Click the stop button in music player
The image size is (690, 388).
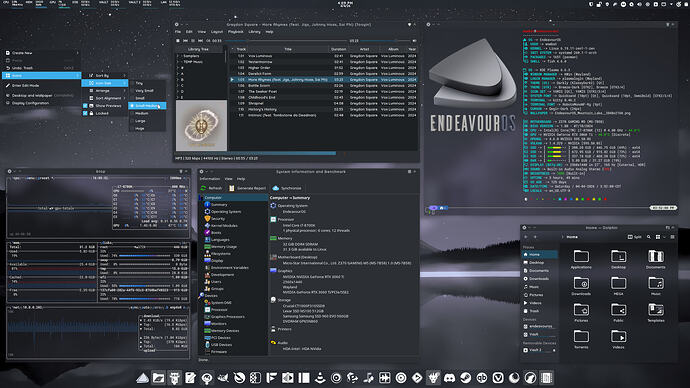[178, 40]
